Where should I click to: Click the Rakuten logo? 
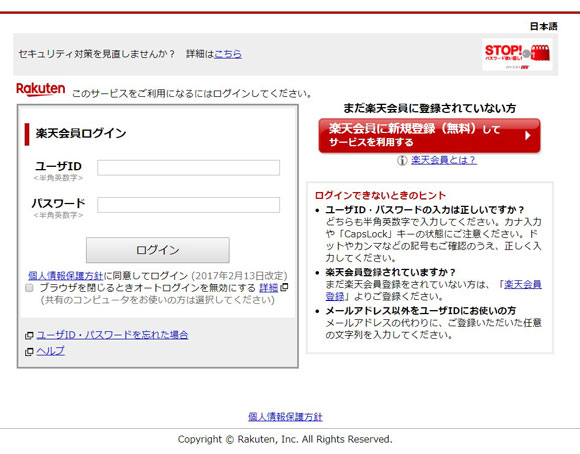(x=41, y=90)
